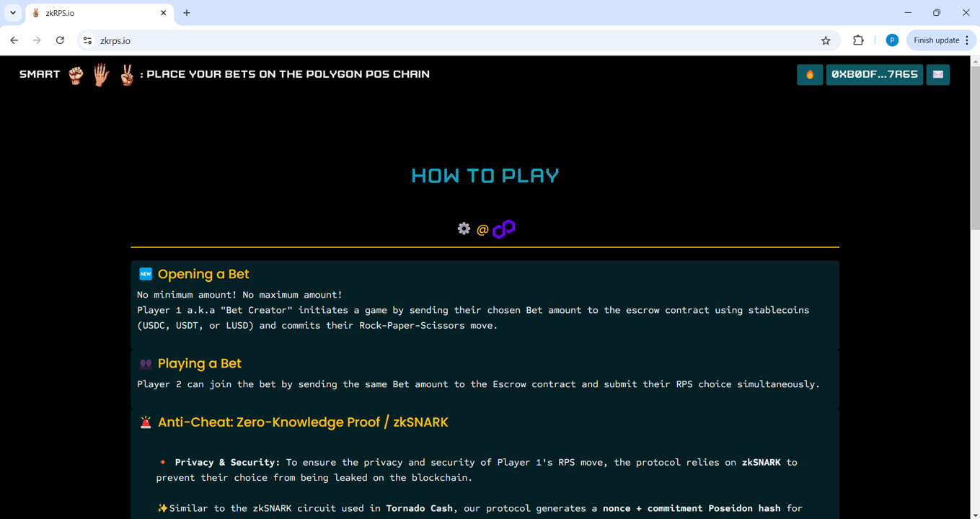This screenshot has width=980, height=519.
Task: Open Chrome three-dot menu
Action: [x=967, y=40]
